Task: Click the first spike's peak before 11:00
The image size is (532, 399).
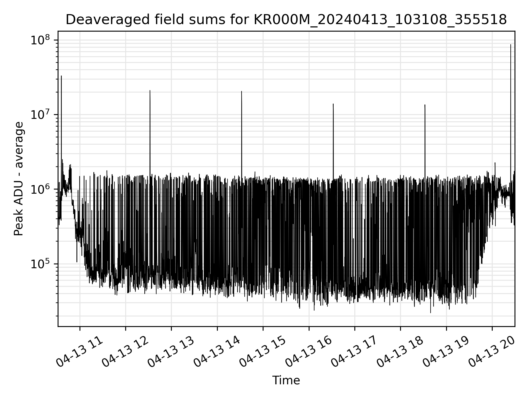Action: 61,76
